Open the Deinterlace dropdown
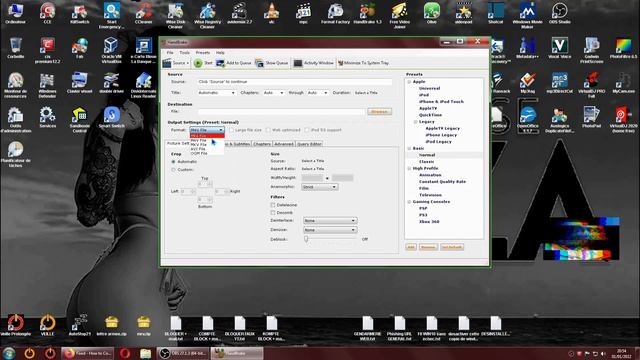The image size is (640, 360). pos(330,220)
